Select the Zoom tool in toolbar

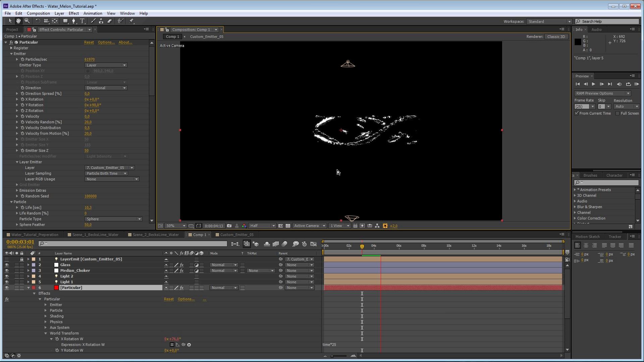27,21
